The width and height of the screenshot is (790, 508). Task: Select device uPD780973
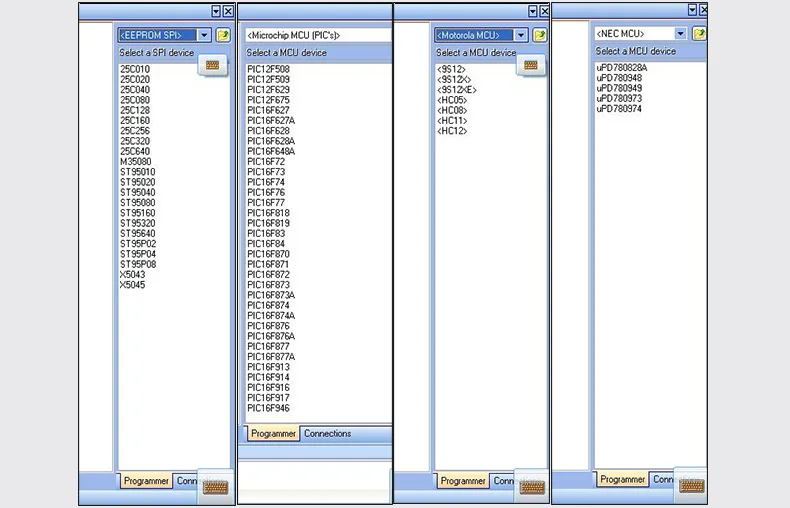(619, 98)
